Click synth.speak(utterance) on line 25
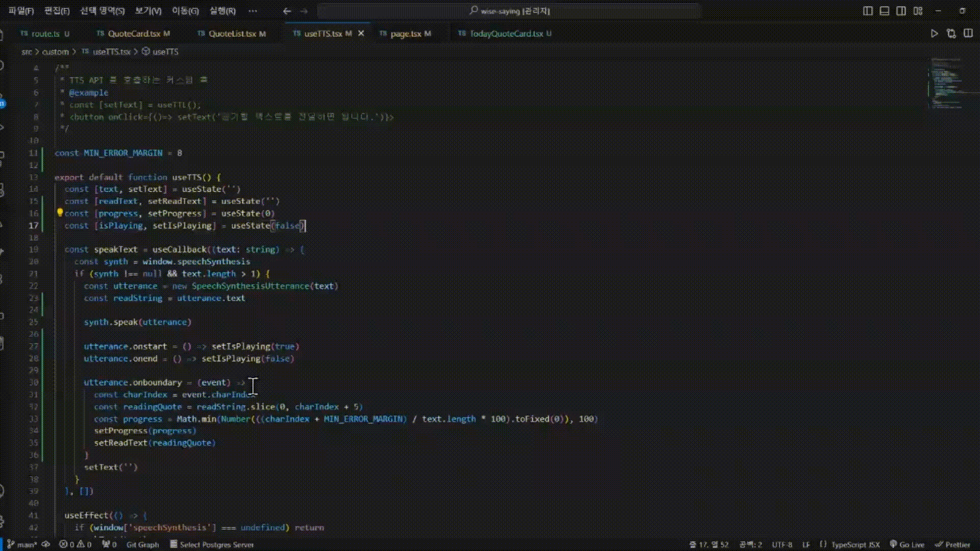The height and width of the screenshot is (551, 980). click(137, 322)
